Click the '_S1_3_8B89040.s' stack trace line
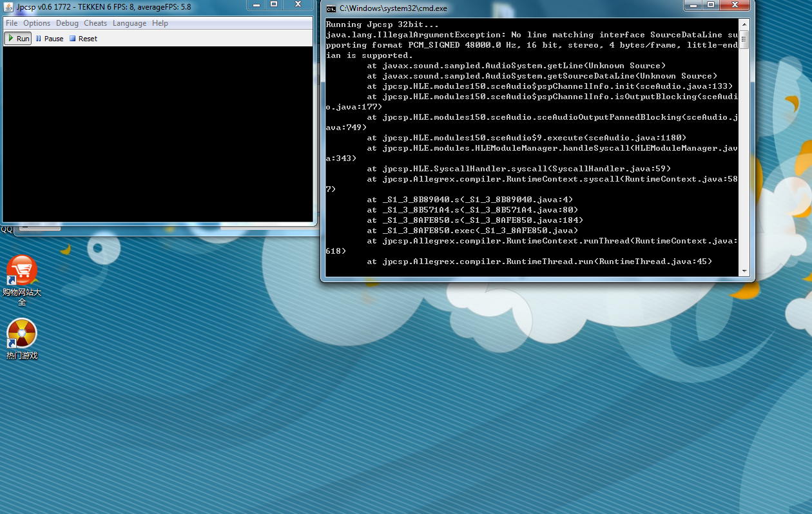The height and width of the screenshot is (514, 812). pos(470,200)
